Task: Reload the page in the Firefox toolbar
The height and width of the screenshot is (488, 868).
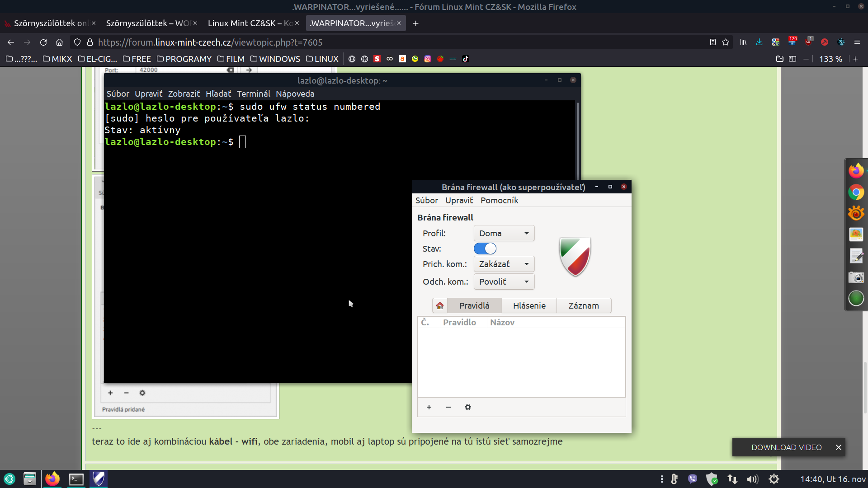Action: (43, 42)
